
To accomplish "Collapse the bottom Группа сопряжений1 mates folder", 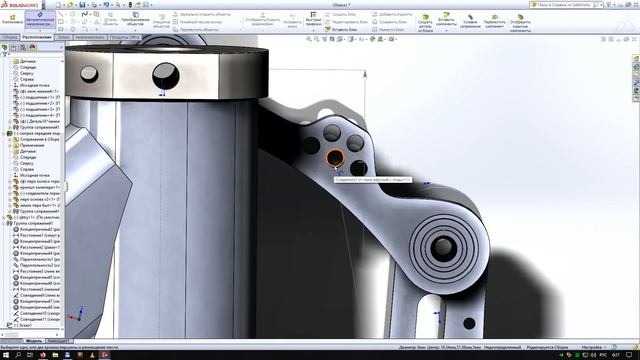I will click(x=4, y=223).
